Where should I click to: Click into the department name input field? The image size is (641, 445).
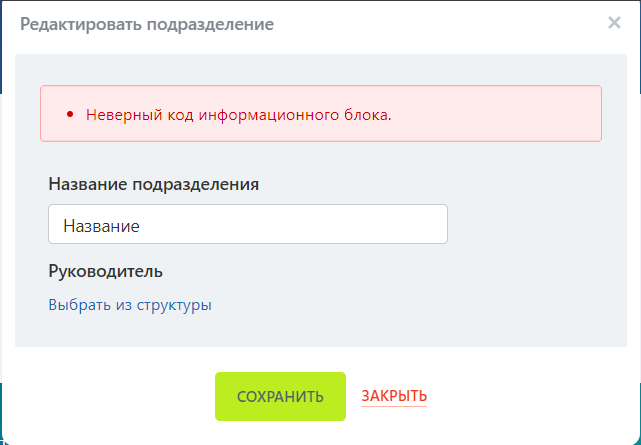tap(247, 225)
